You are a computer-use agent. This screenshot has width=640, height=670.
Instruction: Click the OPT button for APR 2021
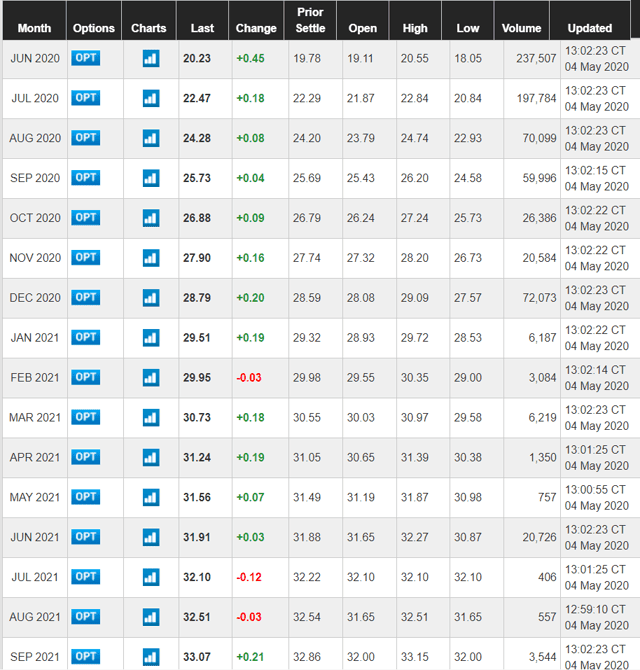coord(85,457)
